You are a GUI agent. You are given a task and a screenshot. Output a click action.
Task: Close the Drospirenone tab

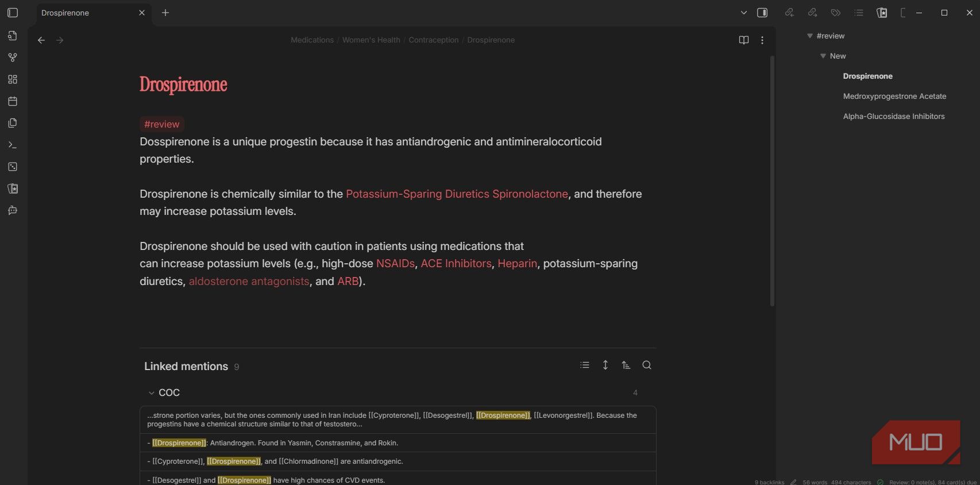(x=142, y=13)
